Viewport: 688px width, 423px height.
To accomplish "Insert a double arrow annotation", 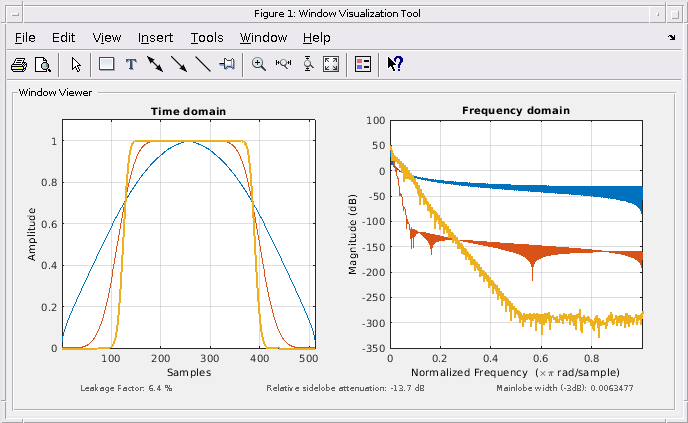I will click(155, 64).
